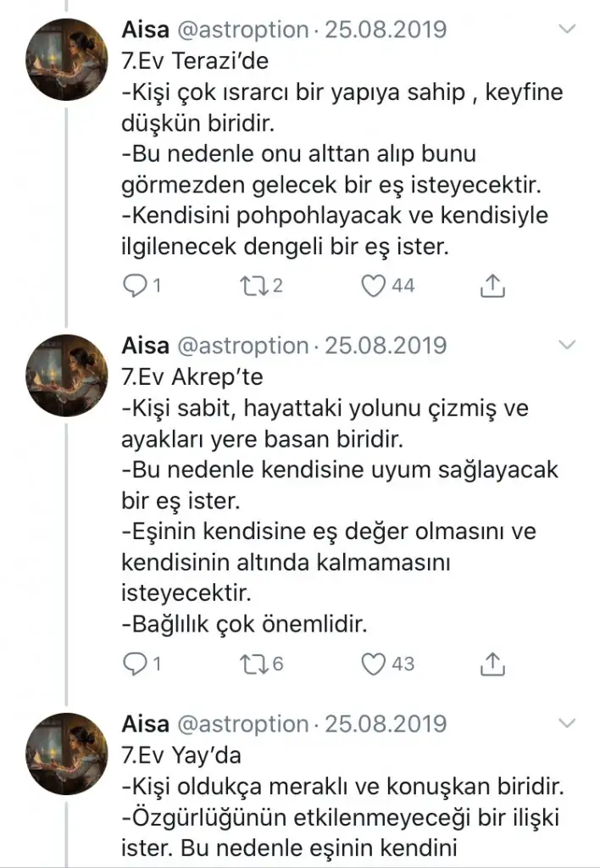Screen dimensions: 600x868
Task: Like the 7.Ev Akrep'te tweet
Action: tap(374, 663)
